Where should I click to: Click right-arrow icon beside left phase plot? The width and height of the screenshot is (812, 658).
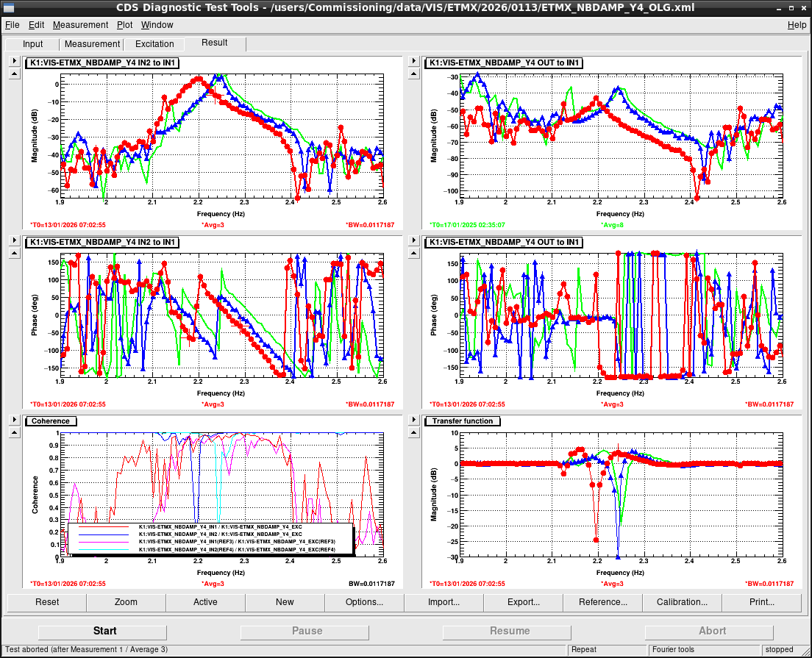(x=15, y=240)
